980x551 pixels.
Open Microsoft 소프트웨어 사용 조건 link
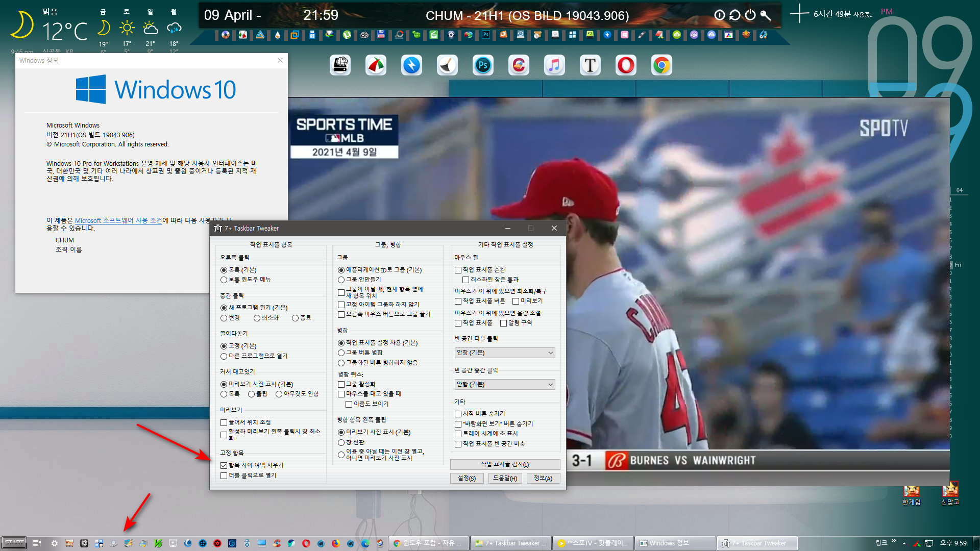pyautogui.click(x=118, y=220)
